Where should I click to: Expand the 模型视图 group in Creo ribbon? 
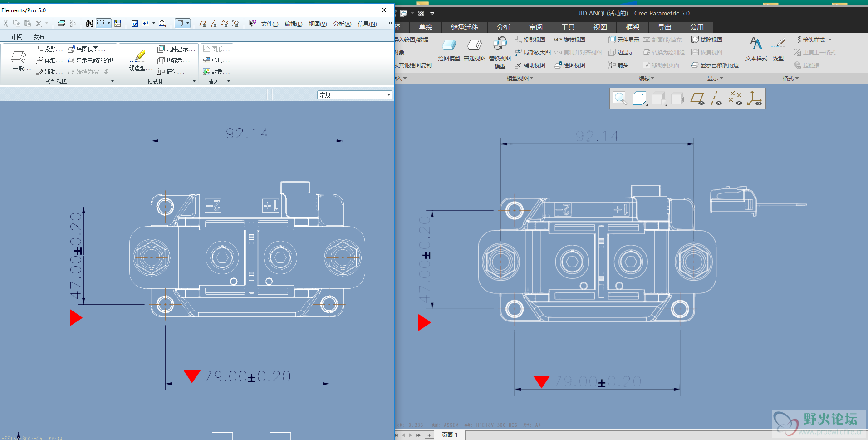pyautogui.click(x=520, y=78)
